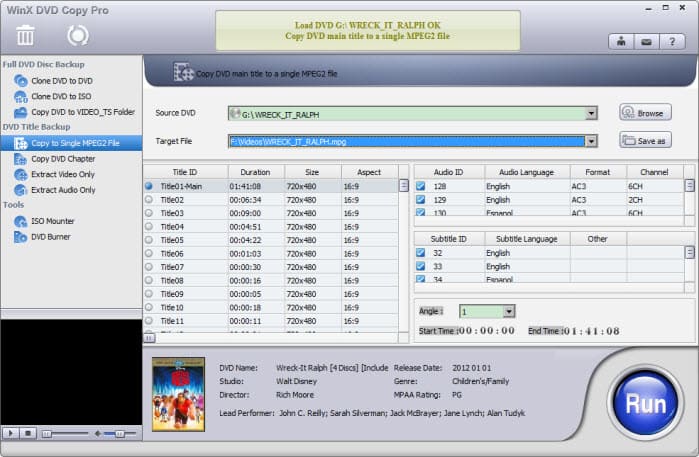The image size is (699, 457).
Task: Click the End Time 01:41:08 value
Action: tap(592, 331)
